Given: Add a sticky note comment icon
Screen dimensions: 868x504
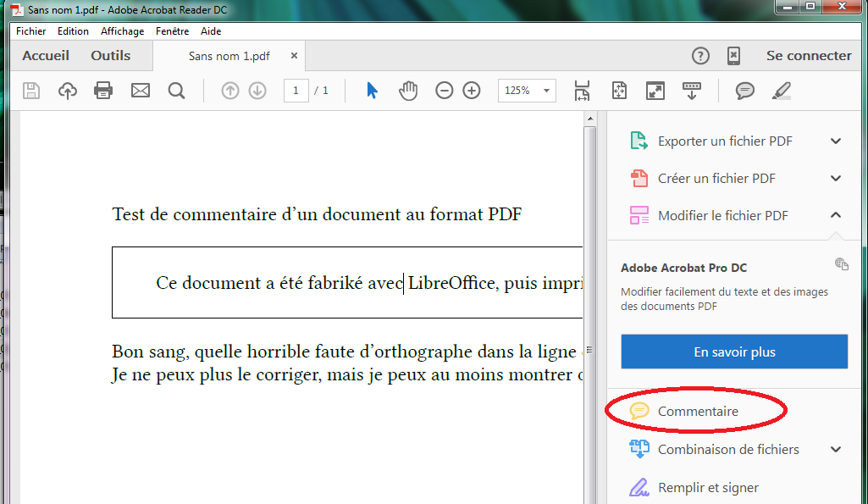Looking at the screenshot, I should coord(744,91).
